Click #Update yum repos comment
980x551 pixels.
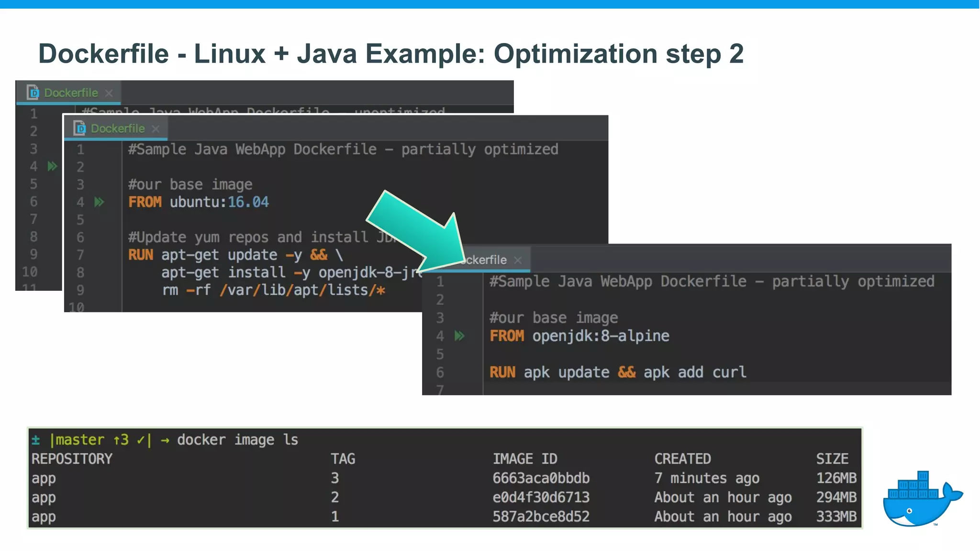point(261,237)
